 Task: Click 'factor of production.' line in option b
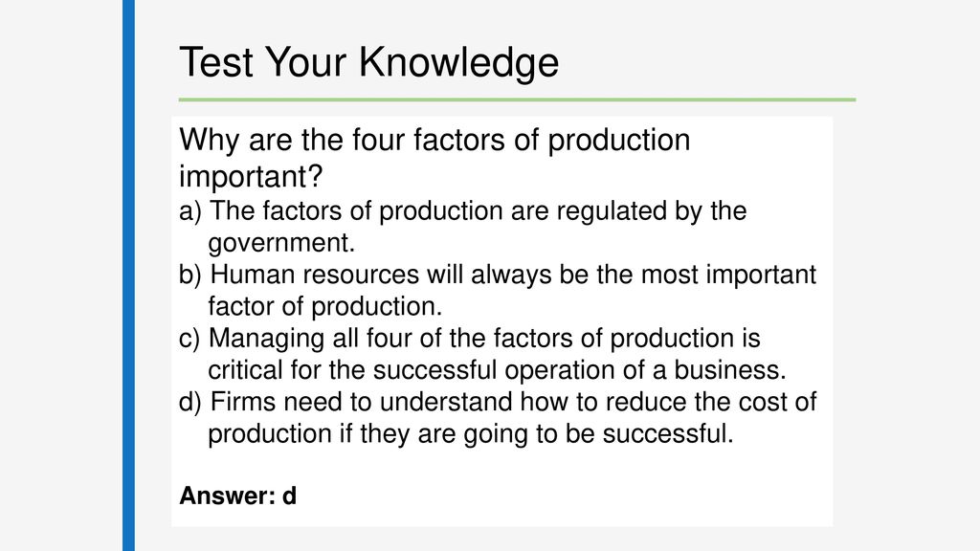point(325,307)
